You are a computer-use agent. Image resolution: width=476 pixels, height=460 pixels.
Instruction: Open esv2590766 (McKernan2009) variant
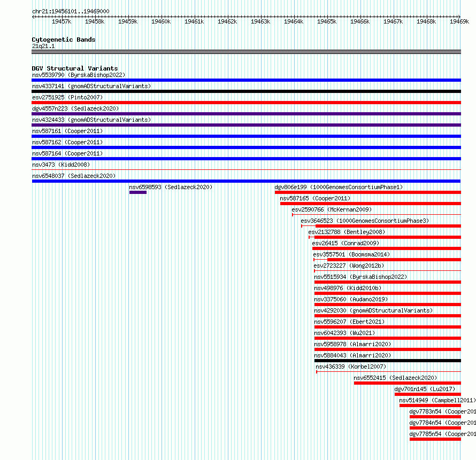pos(332,209)
